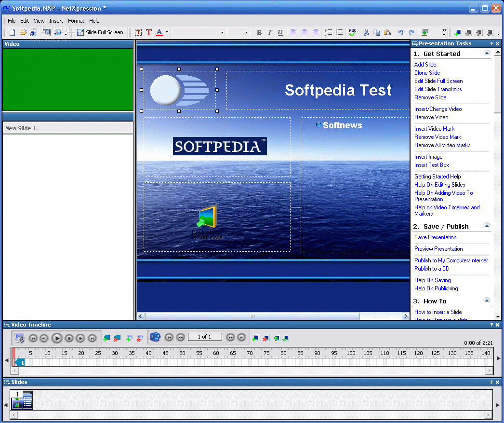
Task: Expand the toolbar overflow chevron
Action: pos(444,32)
